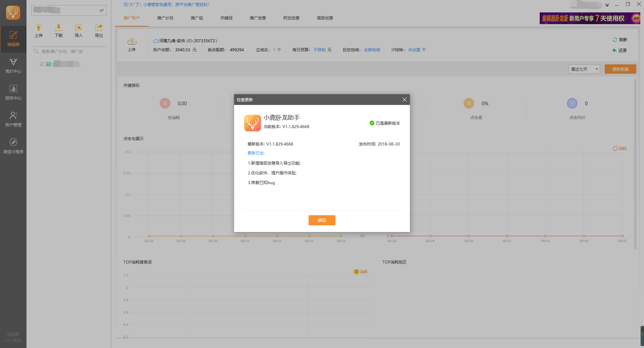Click the 08-28 point on 消耗 chart
The height and width of the screenshot is (348, 644).
(x=392, y=236)
